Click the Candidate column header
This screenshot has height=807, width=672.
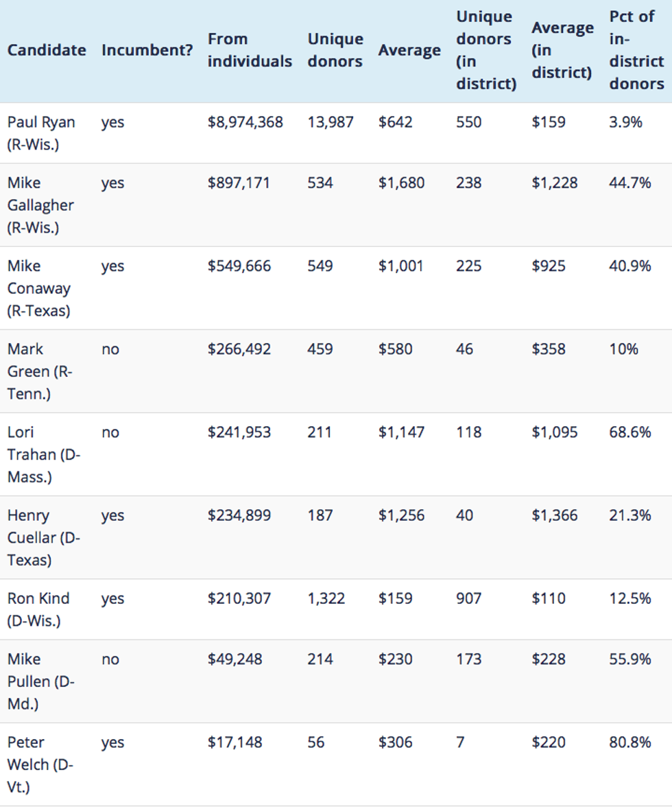point(47,50)
